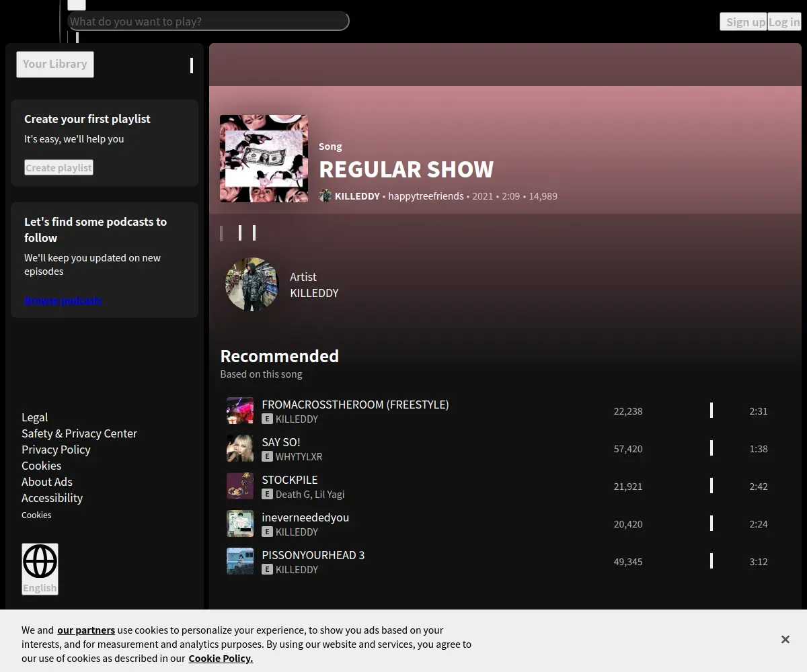The width and height of the screenshot is (807, 672).
Task: Open KILLEDDY under PISSONYOURHEAD 3
Action: pos(297,570)
